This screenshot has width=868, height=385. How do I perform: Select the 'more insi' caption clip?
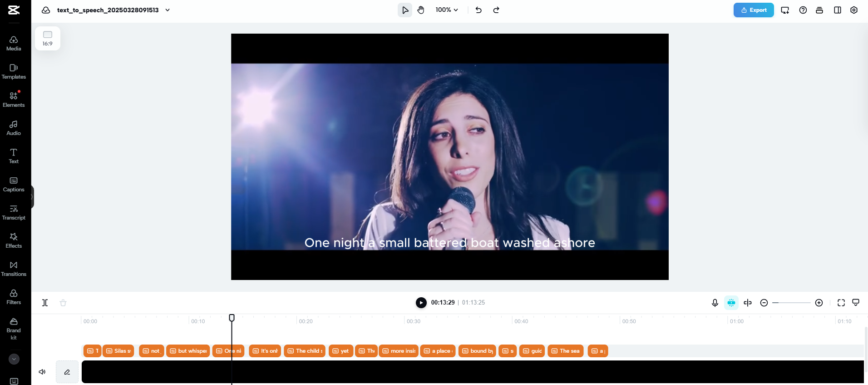click(x=399, y=351)
